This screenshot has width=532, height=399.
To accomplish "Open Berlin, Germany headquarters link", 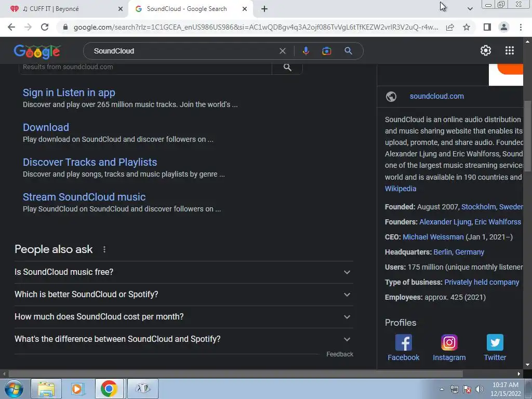I will click(459, 252).
